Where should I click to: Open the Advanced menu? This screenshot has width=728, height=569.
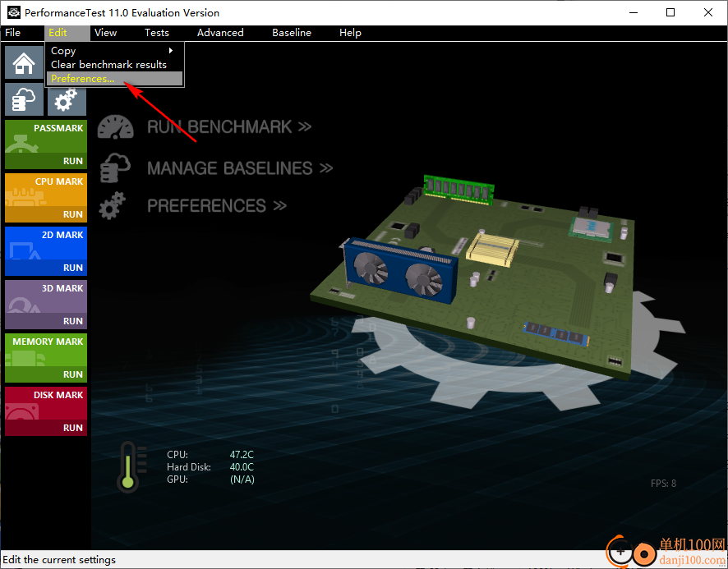[x=220, y=33]
